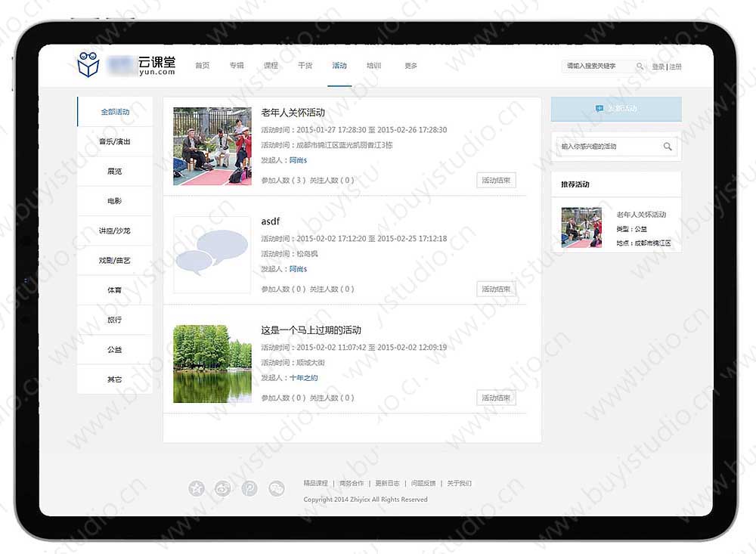Image resolution: width=756 pixels, height=554 pixels.
Task: Expand the 更多 navigation menu
Action: coord(411,66)
